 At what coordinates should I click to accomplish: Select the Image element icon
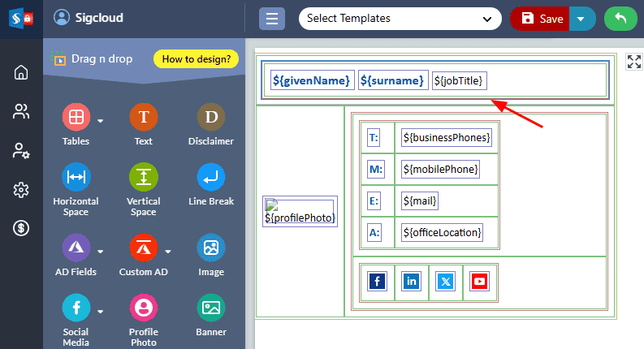pos(211,248)
